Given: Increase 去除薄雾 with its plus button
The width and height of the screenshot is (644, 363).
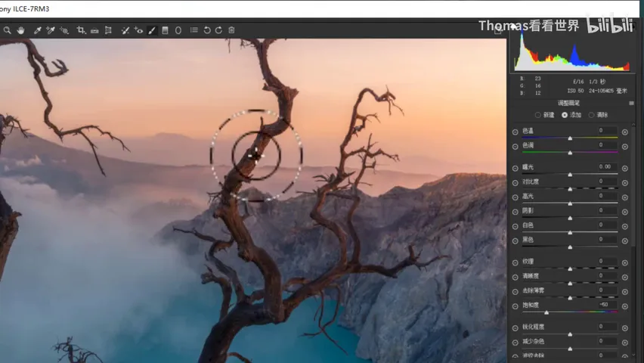Looking at the screenshot, I should pos(624,291).
